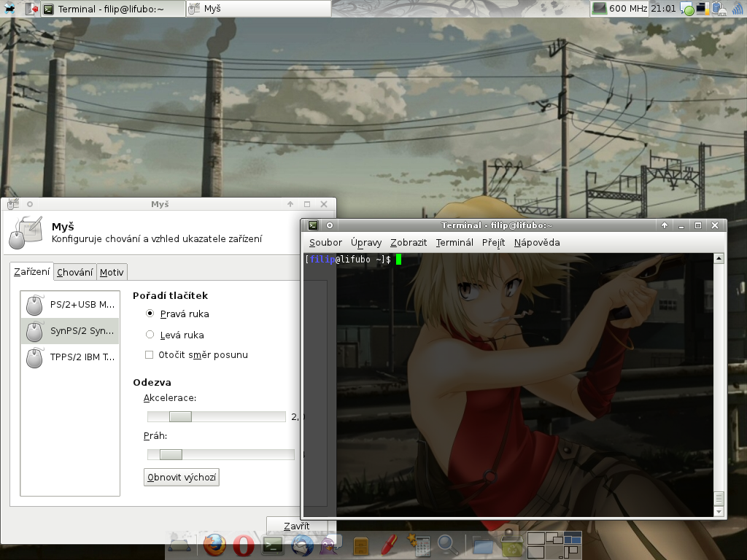
Task: Click the workspace switcher pager in dock
Action: [x=554, y=545]
